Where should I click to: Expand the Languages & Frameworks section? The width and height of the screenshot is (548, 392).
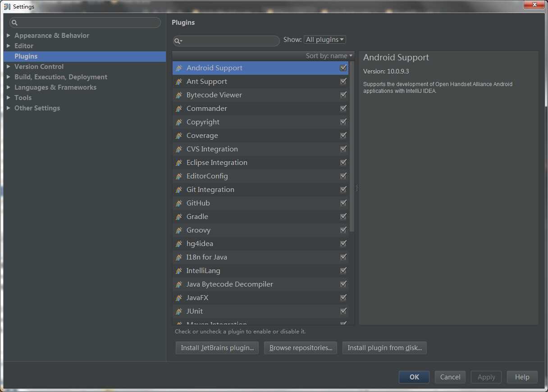[x=9, y=87]
